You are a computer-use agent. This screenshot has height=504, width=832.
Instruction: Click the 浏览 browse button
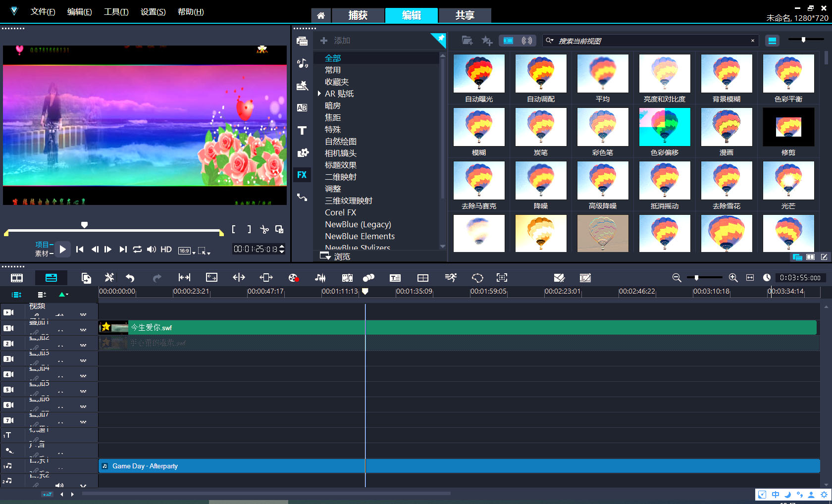click(335, 256)
